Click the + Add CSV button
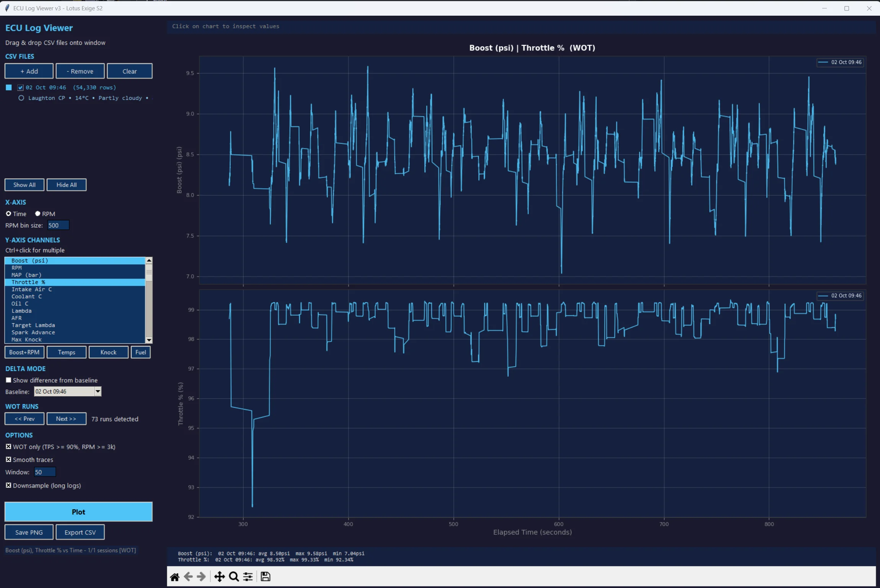The image size is (880, 588). 29,71
